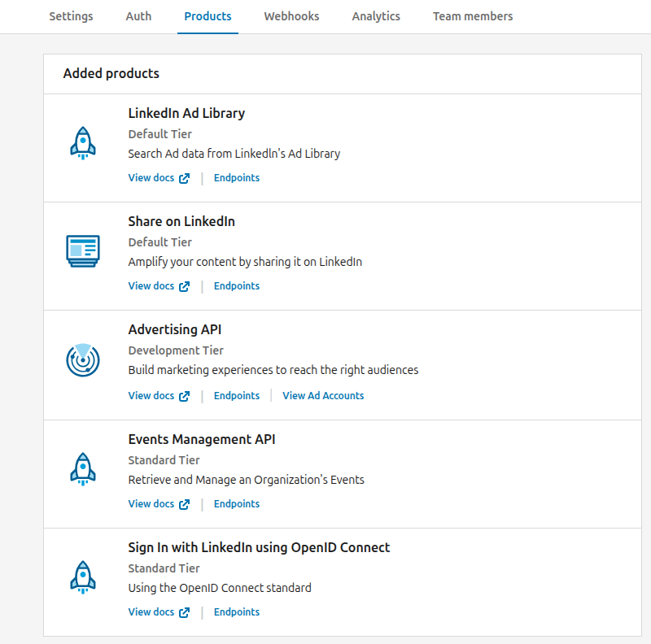651x644 pixels.
Task: Switch to the Settings tab
Action: 71,16
